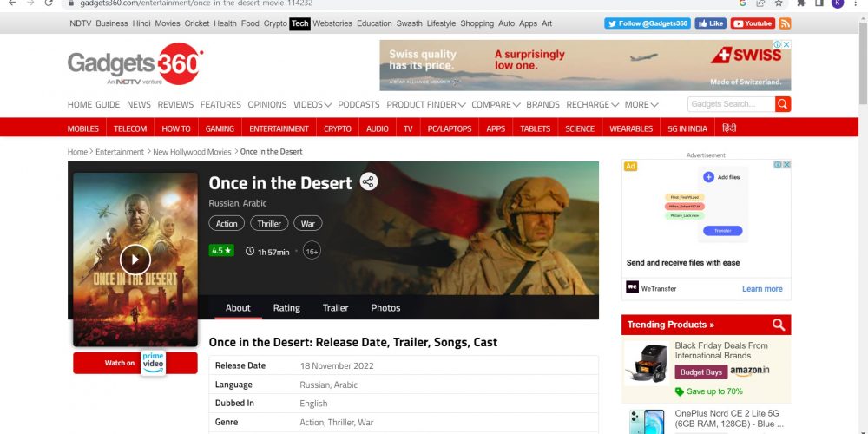Expand the VIDEOS dropdown

click(312, 105)
